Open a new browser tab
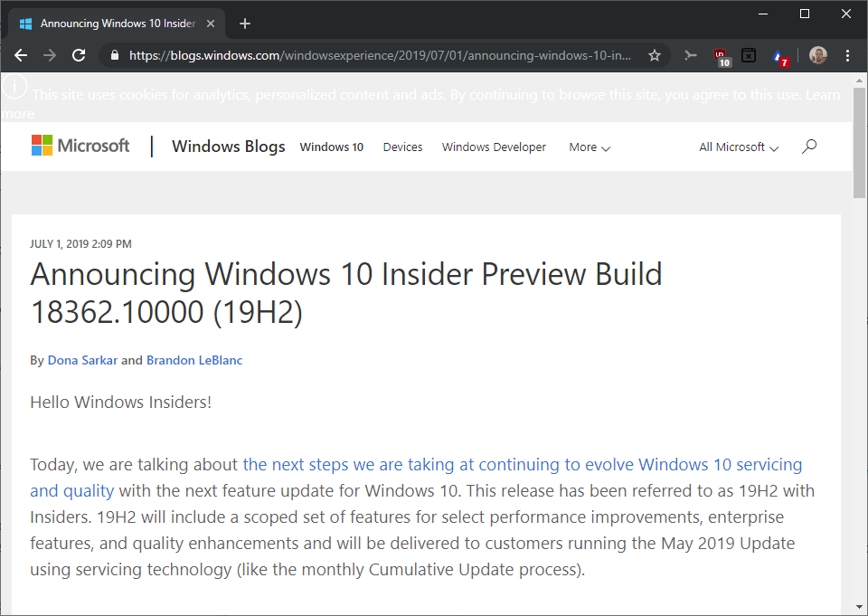 245,24
